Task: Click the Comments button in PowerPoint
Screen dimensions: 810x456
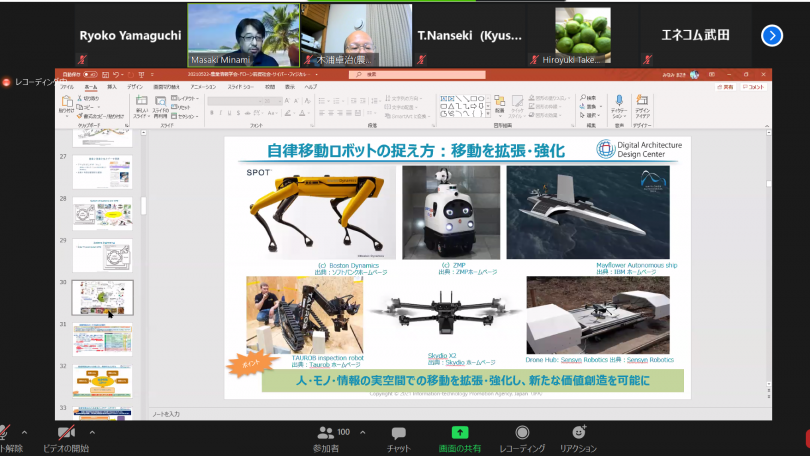Action: (x=753, y=87)
